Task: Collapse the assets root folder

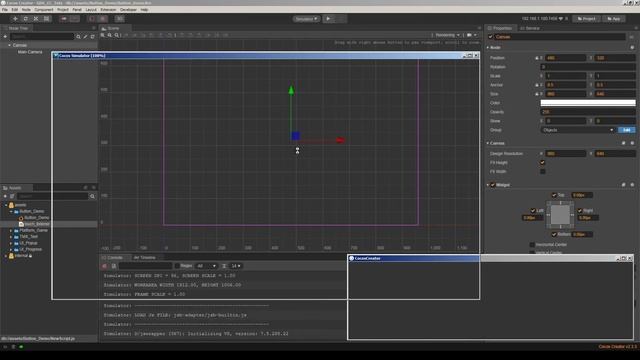Action: click(x=6, y=205)
